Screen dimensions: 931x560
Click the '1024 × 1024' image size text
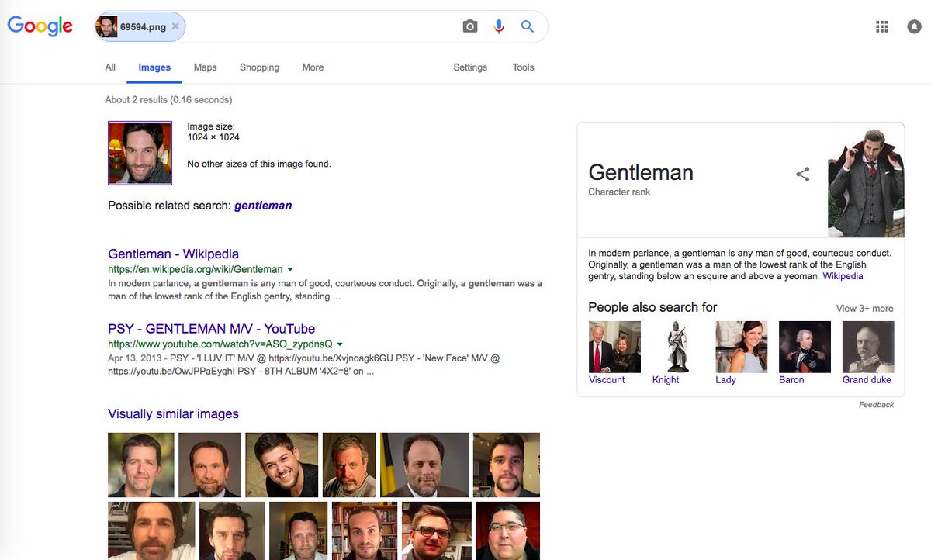(213, 137)
